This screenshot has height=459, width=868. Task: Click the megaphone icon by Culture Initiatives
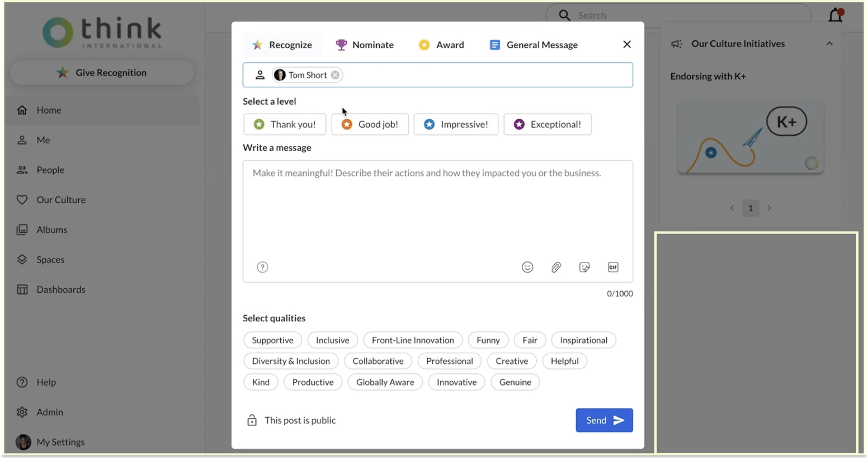point(677,44)
